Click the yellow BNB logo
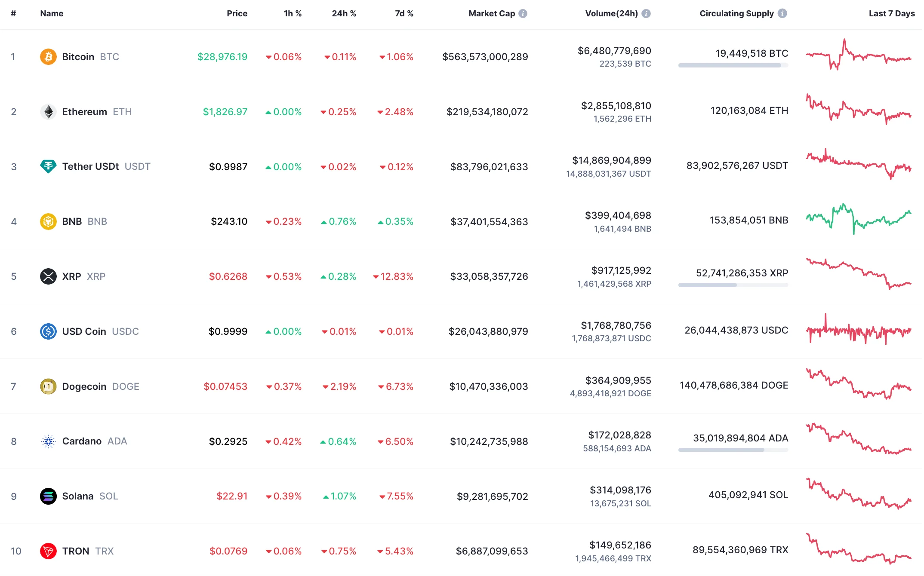924x576 pixels. [x=48, y=221]
